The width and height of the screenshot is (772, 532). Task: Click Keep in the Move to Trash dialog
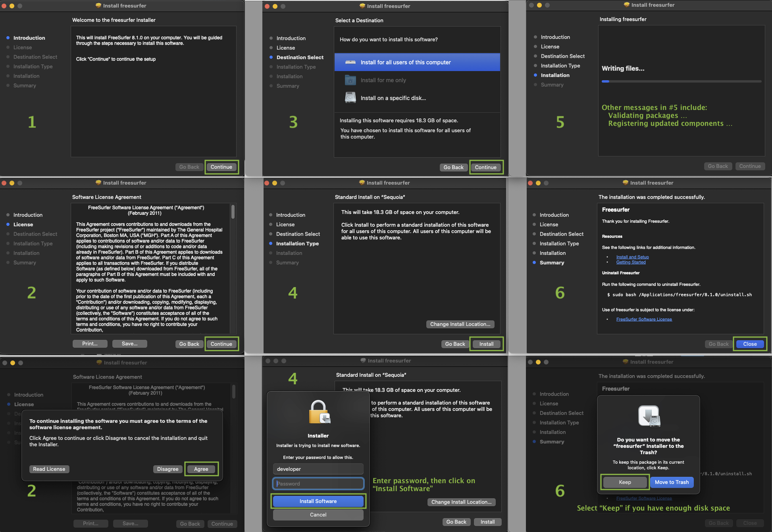(625, 482)
